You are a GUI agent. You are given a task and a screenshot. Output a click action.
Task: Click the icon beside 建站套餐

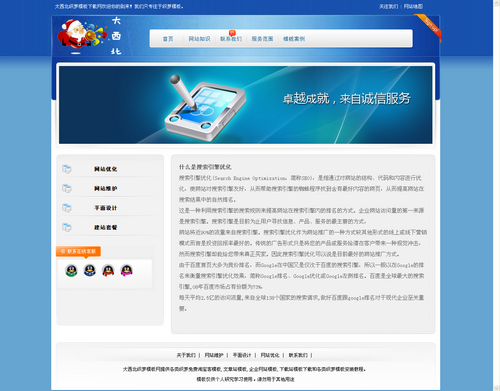(67, 227)
